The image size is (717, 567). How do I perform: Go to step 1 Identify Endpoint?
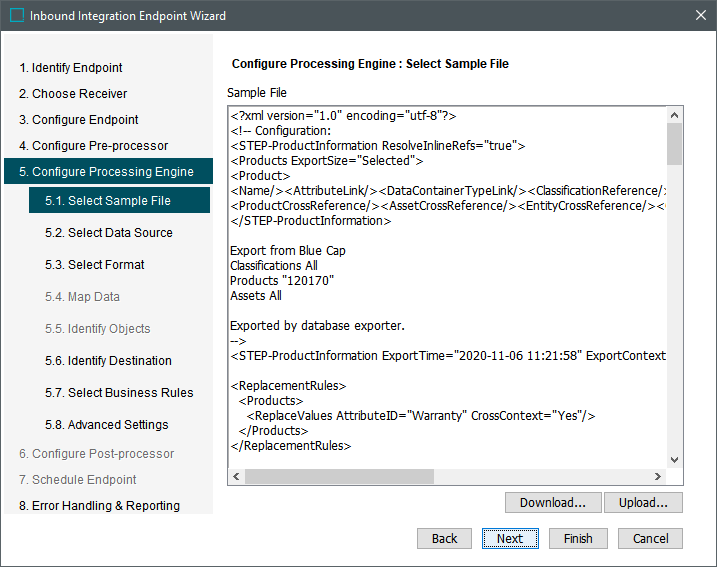click(71, 68)
